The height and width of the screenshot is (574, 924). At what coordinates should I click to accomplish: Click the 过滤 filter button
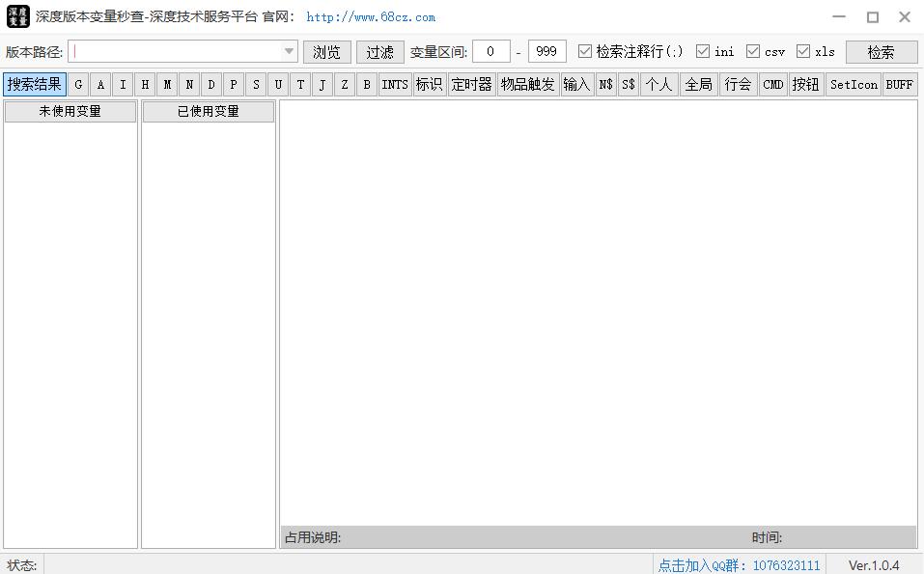coord(380,52)
